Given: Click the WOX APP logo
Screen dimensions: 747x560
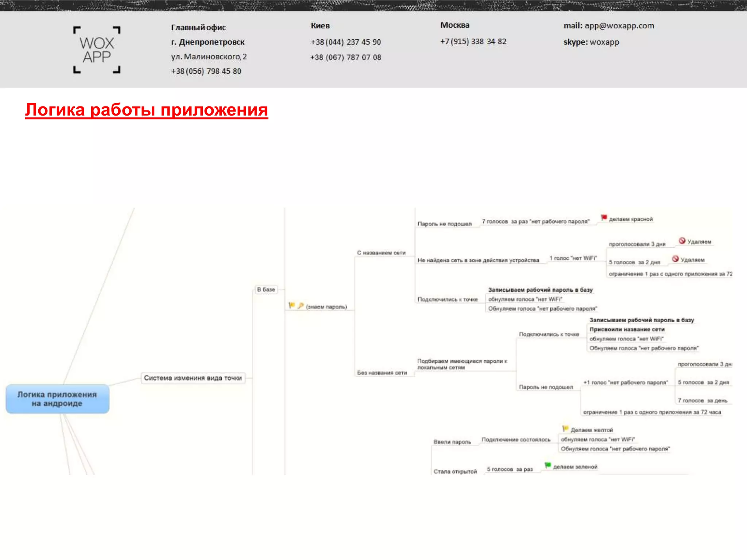Looking at the screenshot, I should click(97, 50).
